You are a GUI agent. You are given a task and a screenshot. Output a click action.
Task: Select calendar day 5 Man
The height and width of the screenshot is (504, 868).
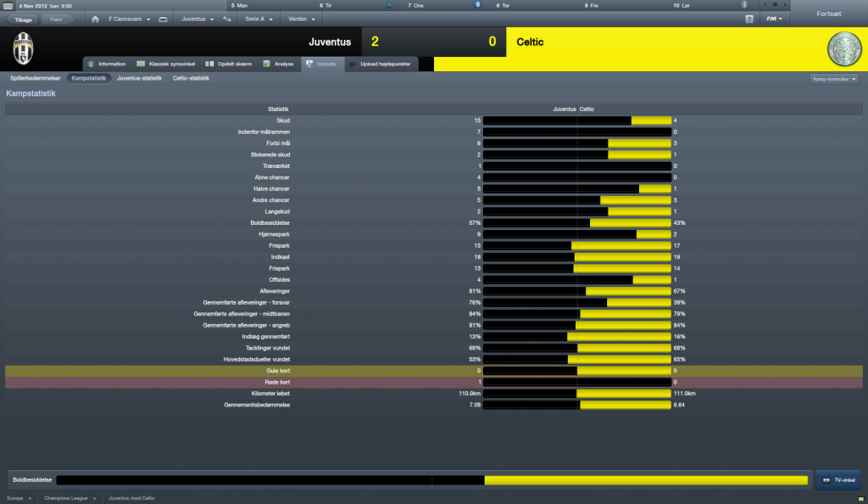point(239,6)
